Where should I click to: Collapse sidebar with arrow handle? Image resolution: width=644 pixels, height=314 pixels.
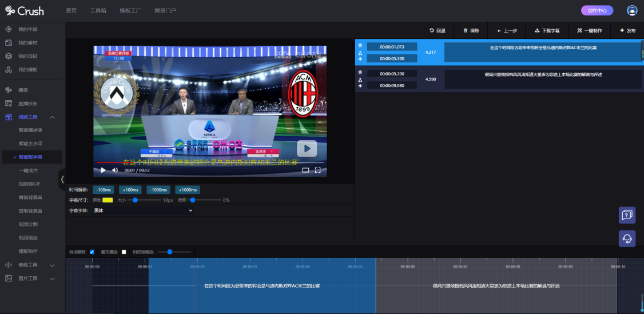coord(62,179)
